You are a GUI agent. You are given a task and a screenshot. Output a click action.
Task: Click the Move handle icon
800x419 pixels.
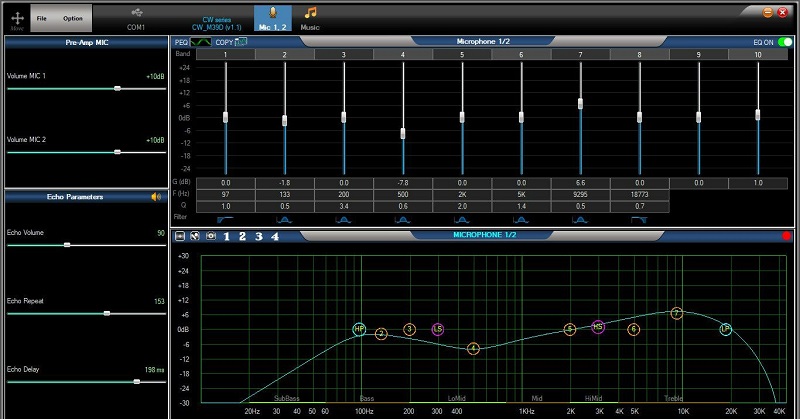coord(17,17)
